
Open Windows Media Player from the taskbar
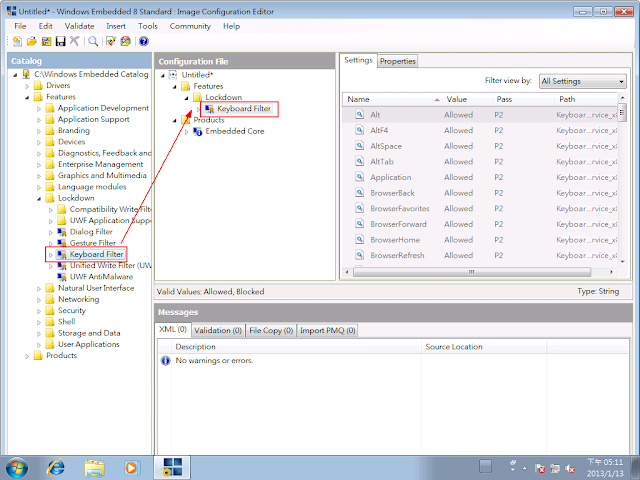(131, 468)
